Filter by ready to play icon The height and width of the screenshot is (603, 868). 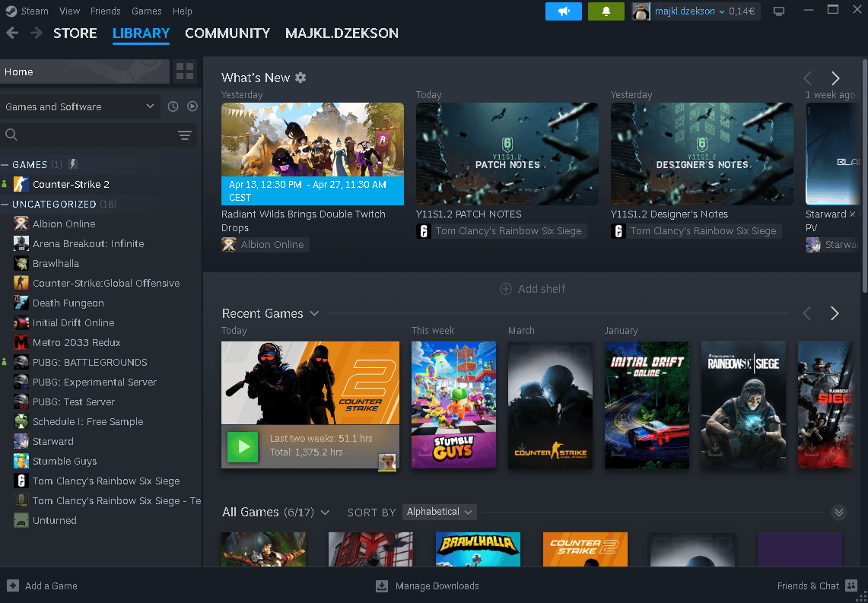pos(192,106)
